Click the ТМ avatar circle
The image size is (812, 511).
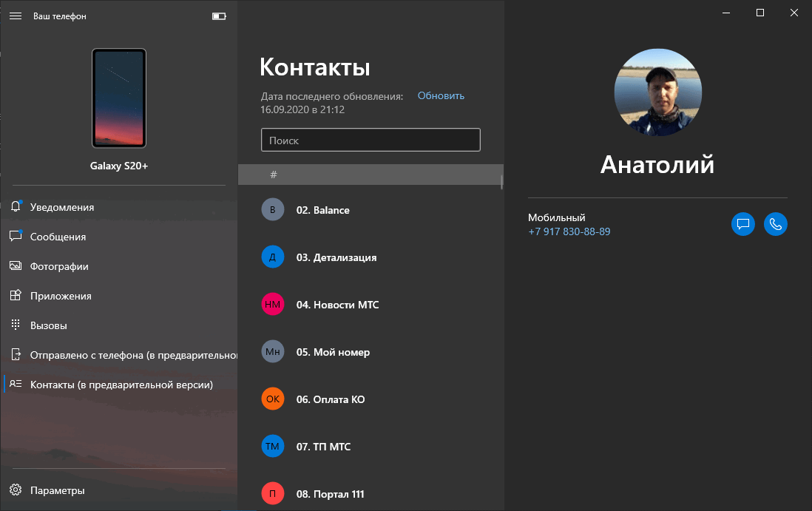tap(273, 446)
